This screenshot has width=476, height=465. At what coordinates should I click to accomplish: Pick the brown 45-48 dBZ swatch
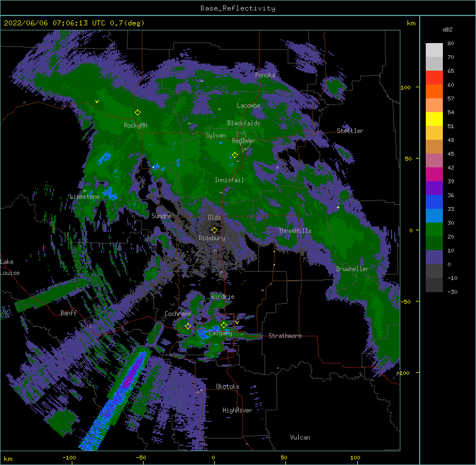click(x=434, y=146)
